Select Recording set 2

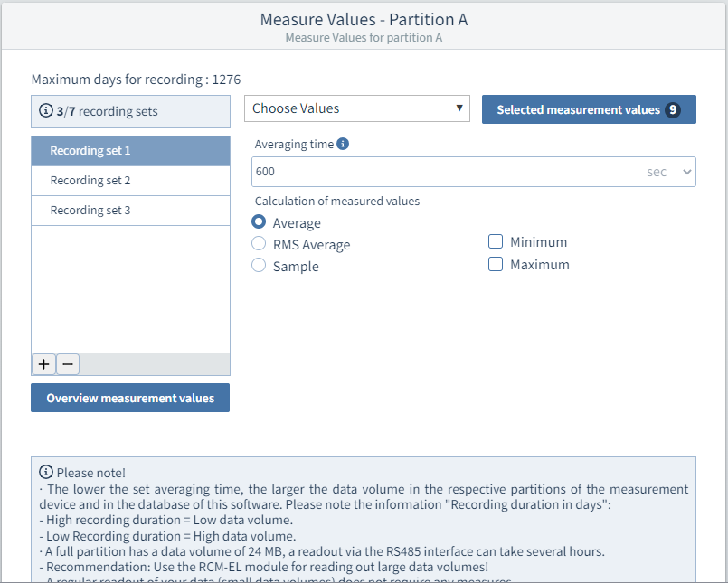pyautogui.click(x=130, y=181)
